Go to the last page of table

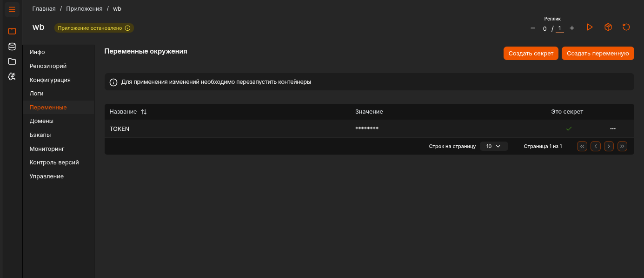(x=622, y=146)
